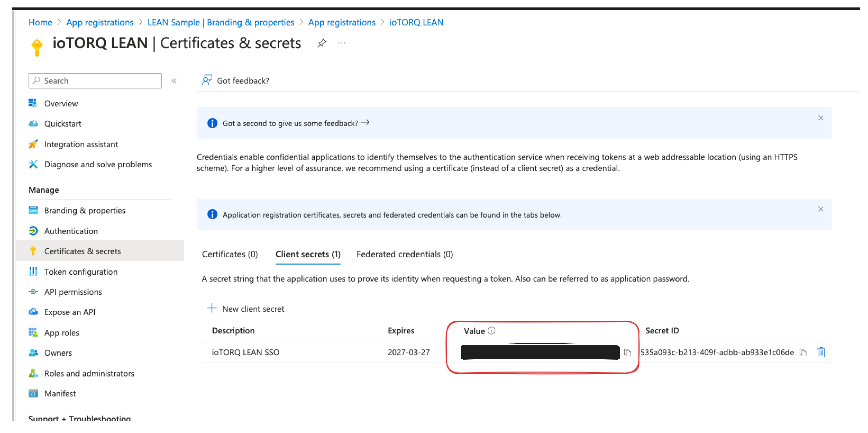Open API permissions
868x433 pixels.
73,292
